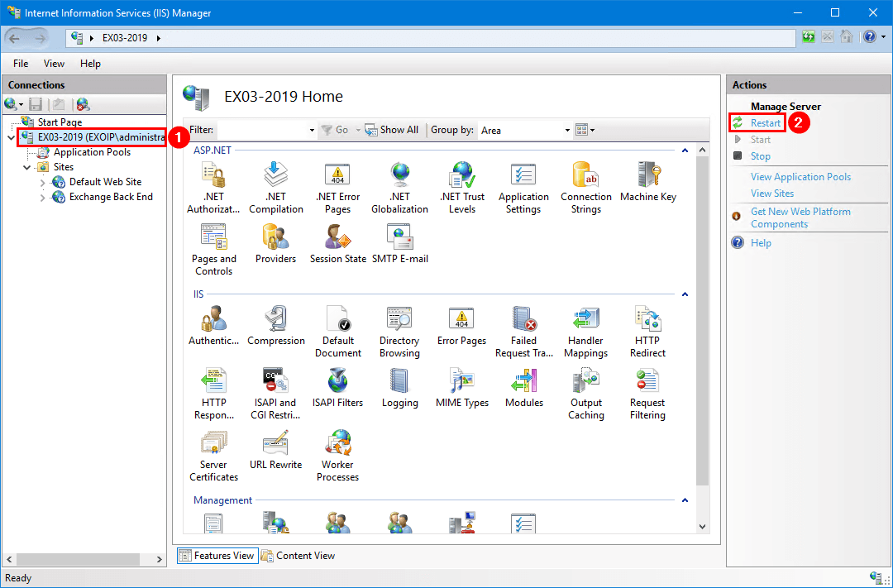
Task: Click the help question mark icon top right
Action: click(x=869, y=37)
